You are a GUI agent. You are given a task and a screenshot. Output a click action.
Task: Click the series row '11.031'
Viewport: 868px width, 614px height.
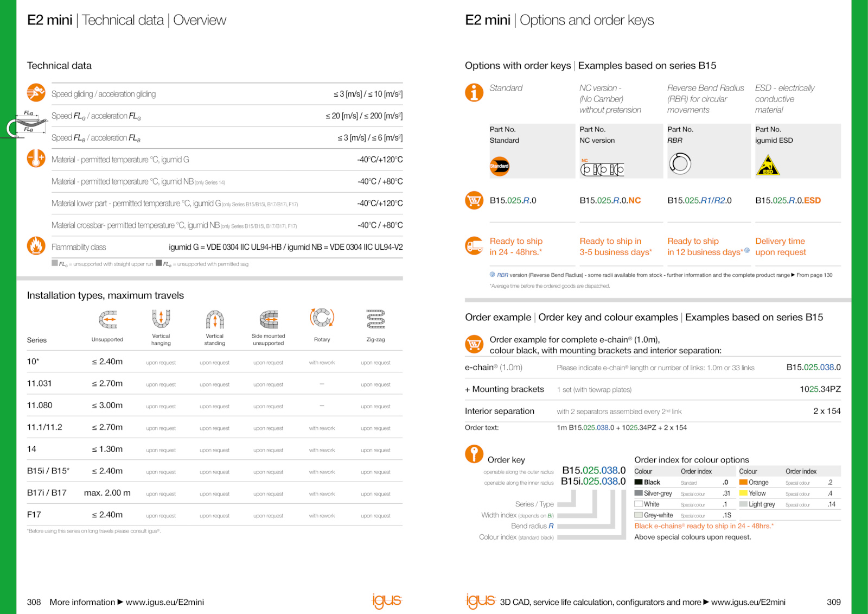[215, 383]
